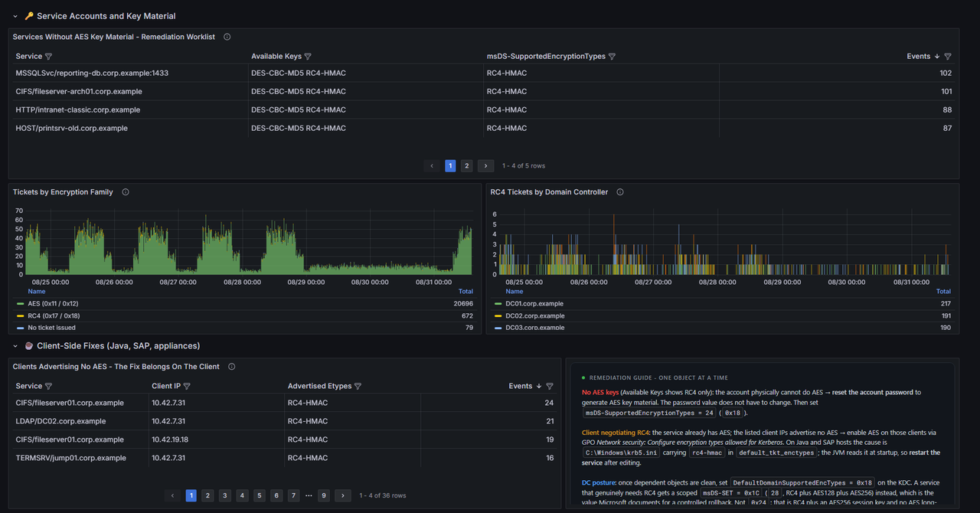The width and height of the screenshot is (980, 513).
Task: Sort the RC4 Tickets by Domain Controller legend by Name
Action: 514,292
